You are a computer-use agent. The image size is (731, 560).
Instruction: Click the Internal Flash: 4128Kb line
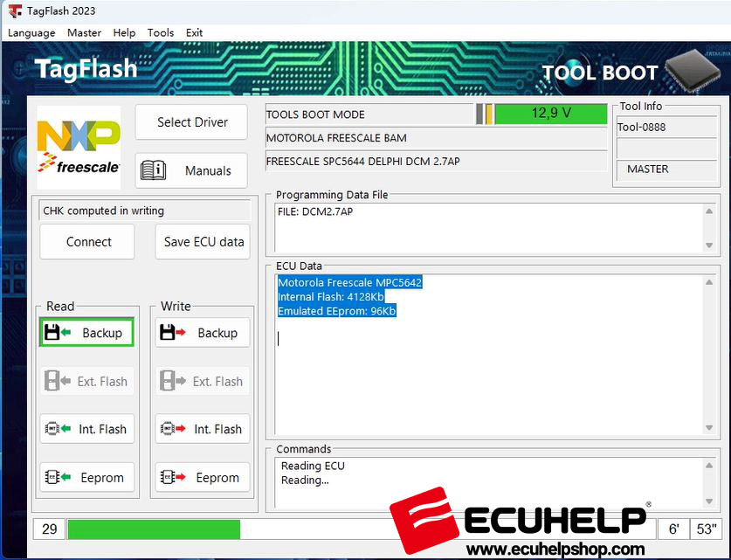pyautogui.click(x=330, y=296)
